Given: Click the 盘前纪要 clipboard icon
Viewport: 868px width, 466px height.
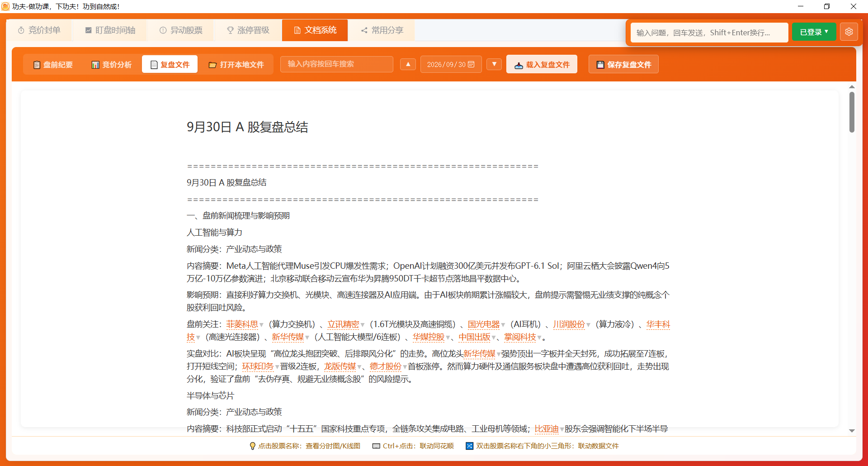Looking at the screenshot, I should (x=37, y=65).
